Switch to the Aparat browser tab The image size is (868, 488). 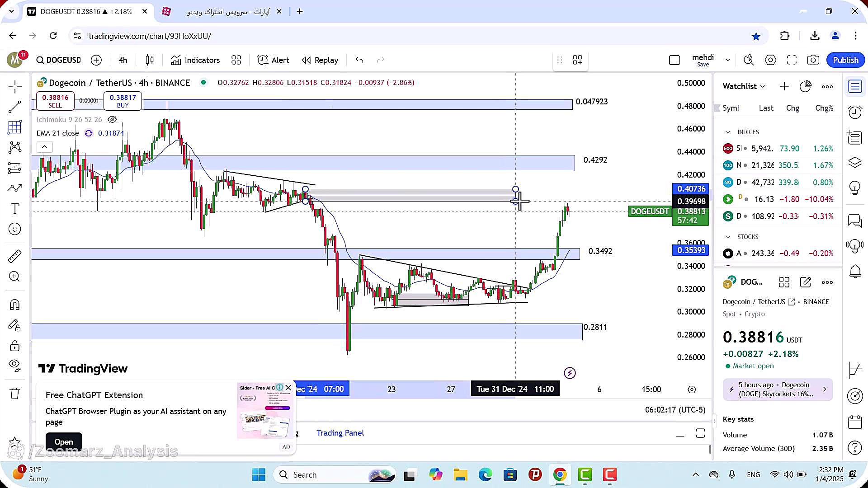222,12
